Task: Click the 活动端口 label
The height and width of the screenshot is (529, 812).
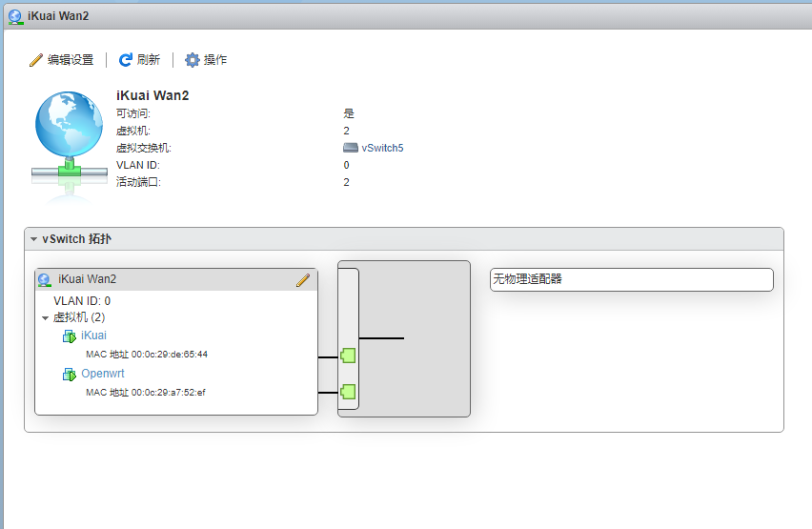Action: 138,182
